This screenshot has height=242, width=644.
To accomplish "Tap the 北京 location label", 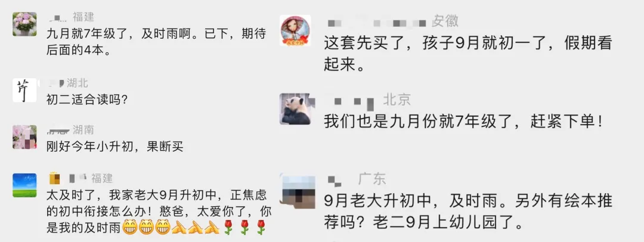I will [397, 99].
